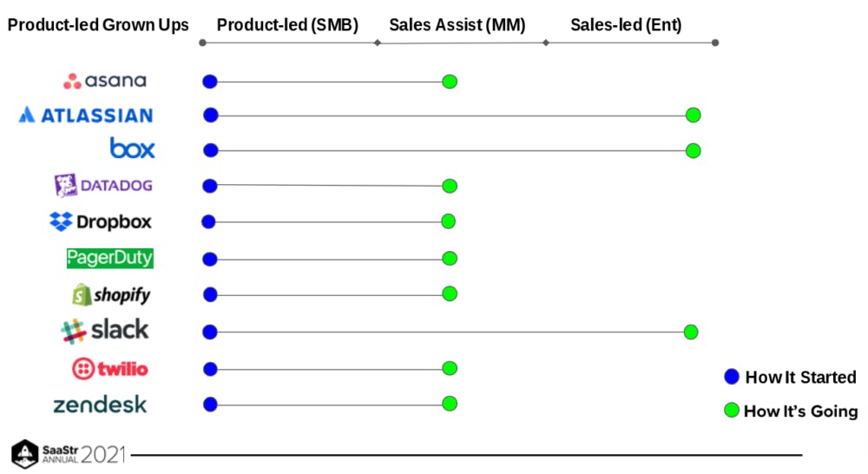Click Slack's green end-point dot

(x=691, y=332)
